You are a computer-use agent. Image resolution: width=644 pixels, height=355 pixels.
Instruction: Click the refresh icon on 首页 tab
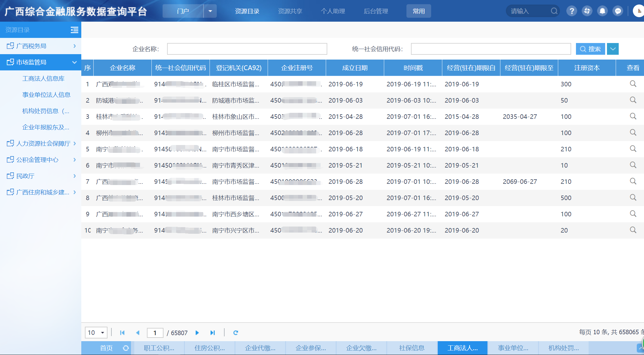click(126, 348)
